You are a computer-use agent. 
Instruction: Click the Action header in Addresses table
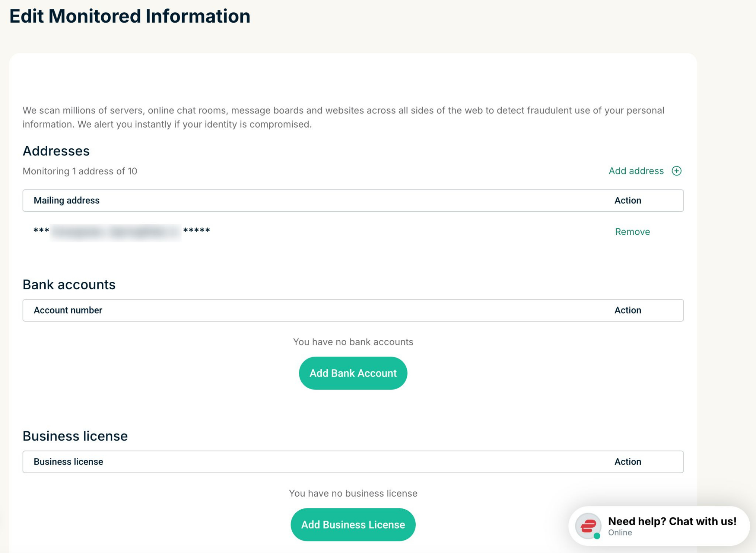pyautogui.click(x=627, y=200)
